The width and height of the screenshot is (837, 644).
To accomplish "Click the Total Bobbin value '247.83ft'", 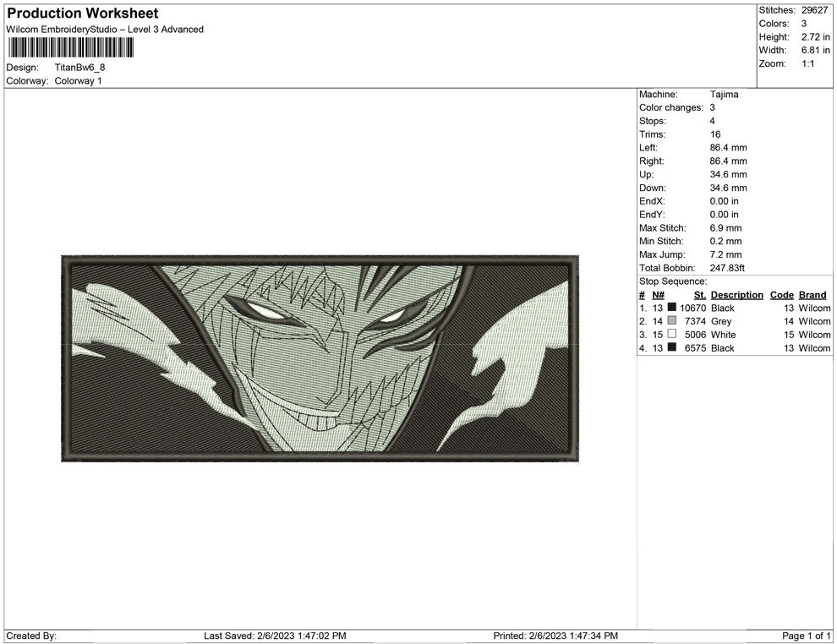I will [x=727, y=268].
